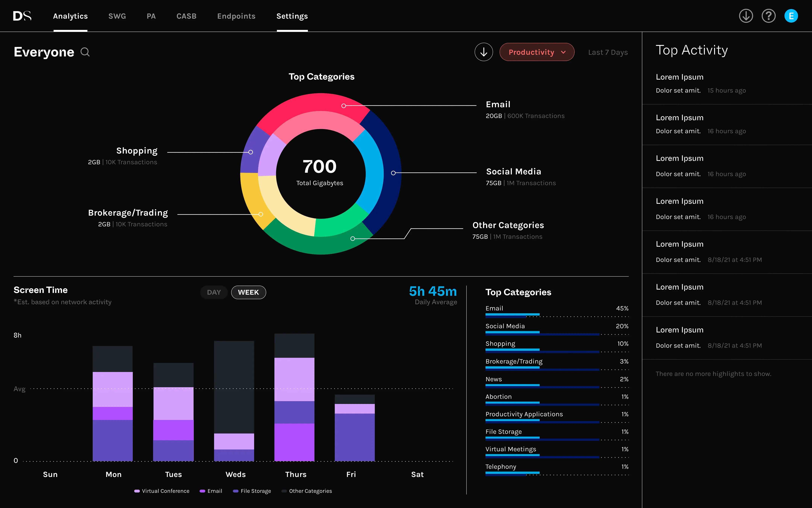
Task: Click the Brokerage/Trading marker dot on donut
Action: 261,214
